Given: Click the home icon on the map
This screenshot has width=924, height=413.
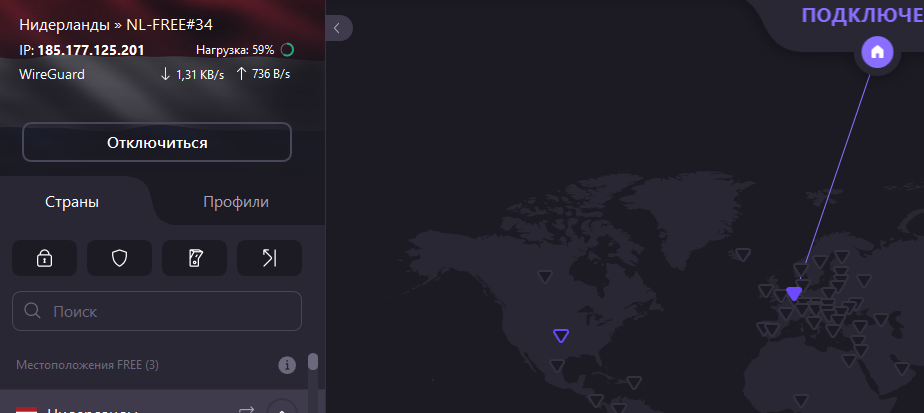Looking at the screenshot, I should 877,52.
